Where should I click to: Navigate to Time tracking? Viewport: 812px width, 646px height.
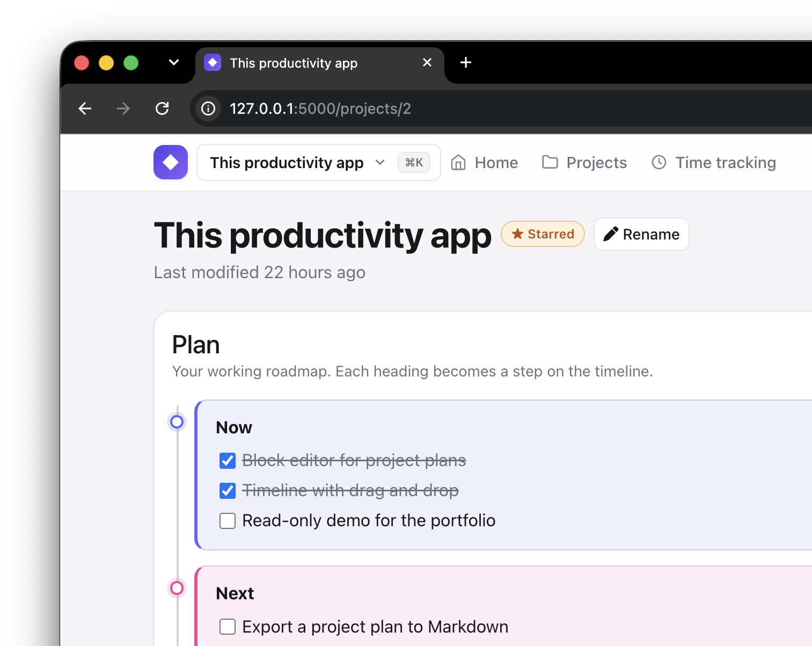tap(714, 162)
